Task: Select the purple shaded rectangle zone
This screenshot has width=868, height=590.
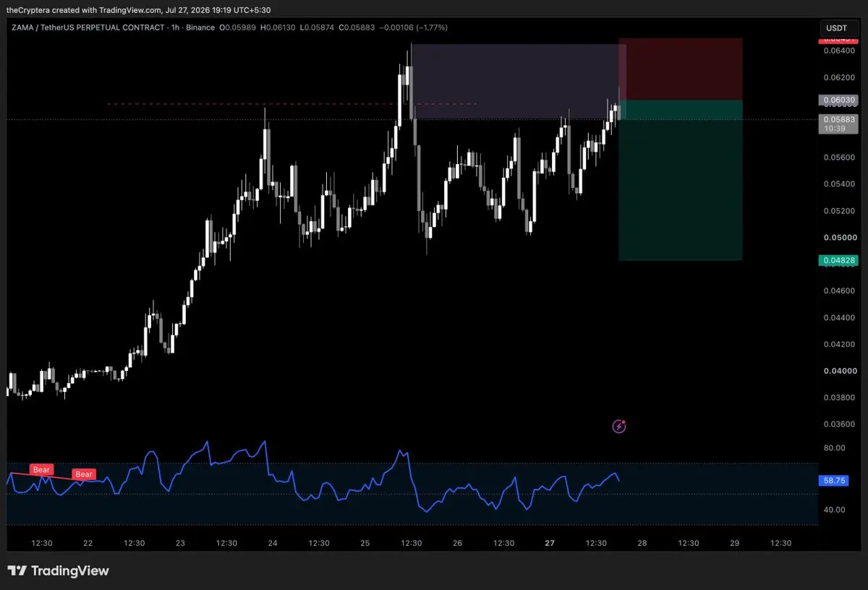Action: 518,82
